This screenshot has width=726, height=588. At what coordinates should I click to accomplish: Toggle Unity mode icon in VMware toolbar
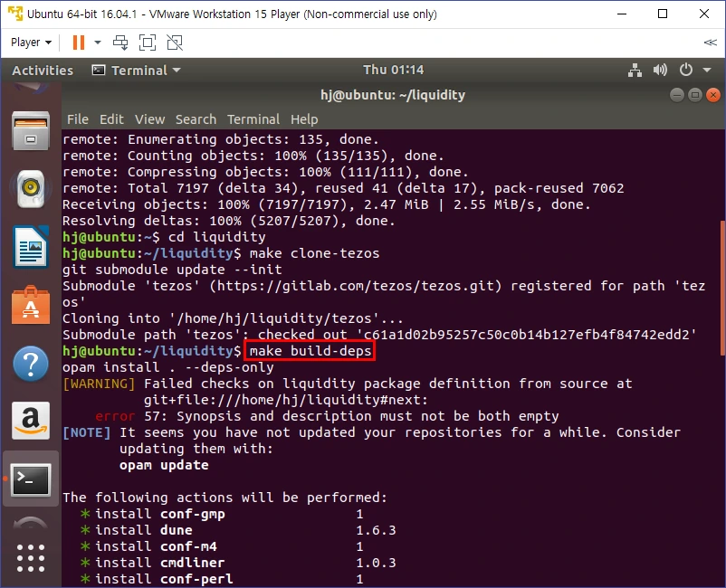click(x=175, y=43)
